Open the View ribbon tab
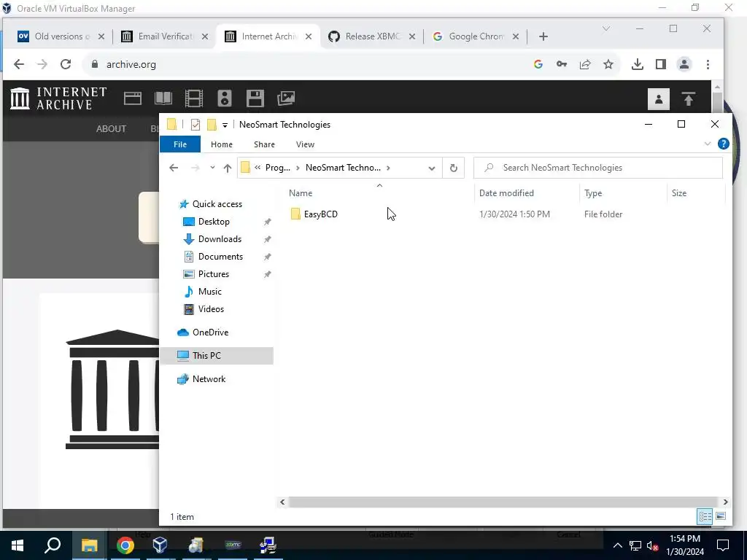 tap(306, 144)
